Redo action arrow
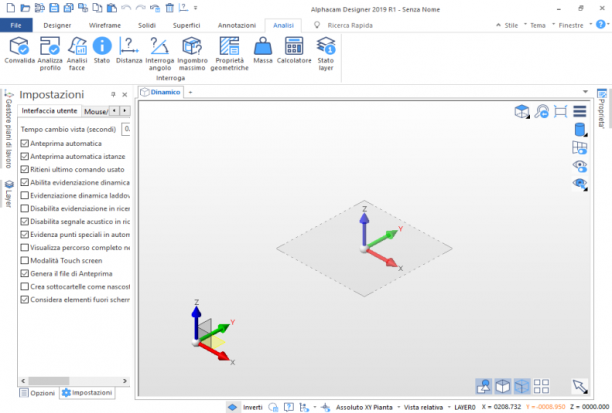612x413 pixels. click(141, 8)
